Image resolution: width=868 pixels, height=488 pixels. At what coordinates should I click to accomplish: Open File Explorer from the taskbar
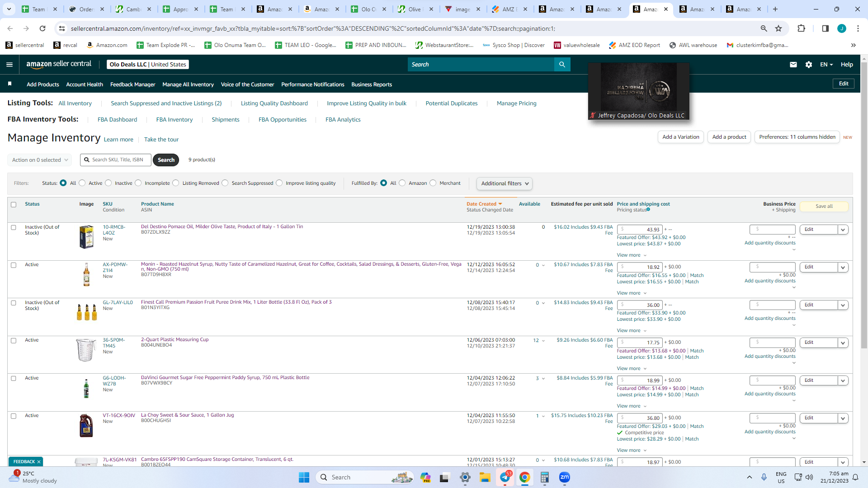[485, 477]
